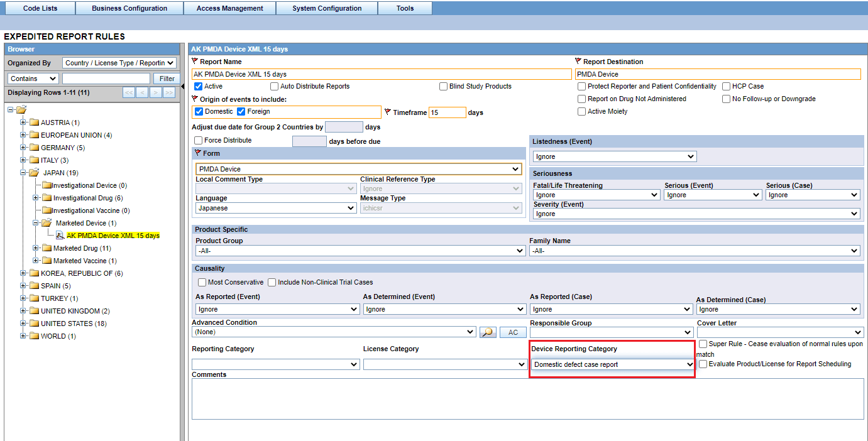
Task: Click the WORLD folder icon
Action: pos(34,336)
